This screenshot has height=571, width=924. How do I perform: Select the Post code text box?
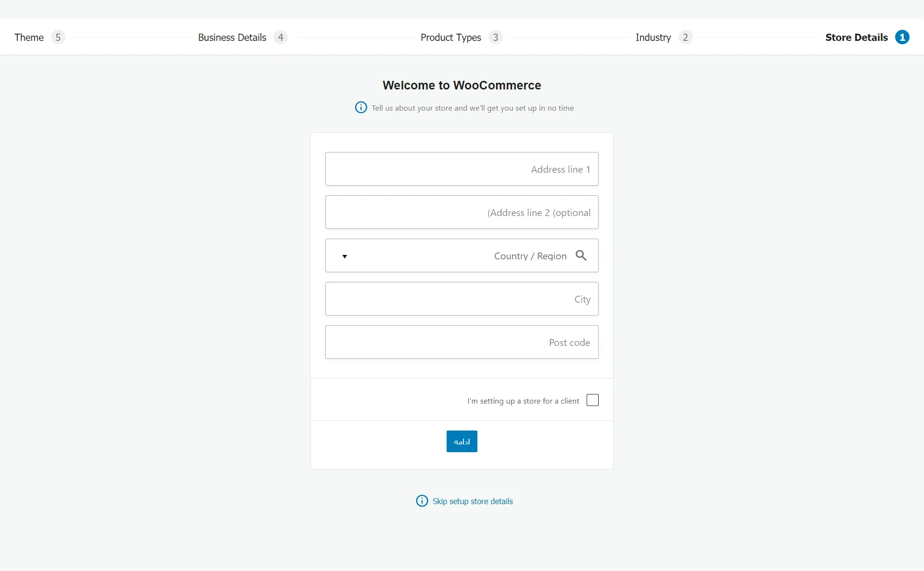point(462,342)
